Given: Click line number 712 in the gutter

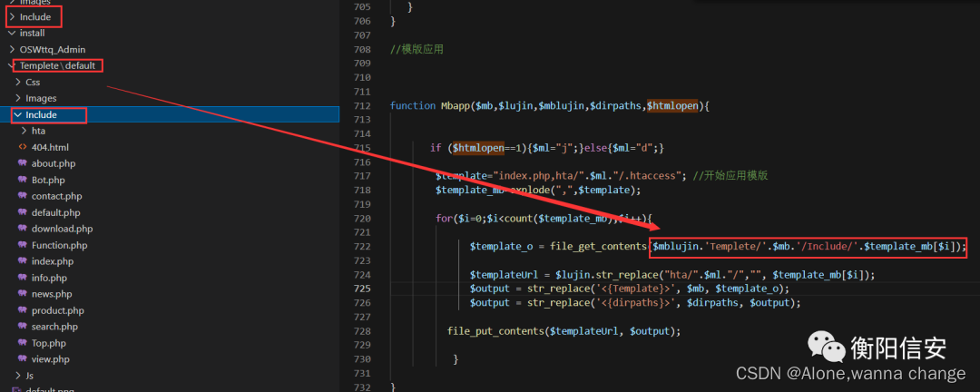Looking at the screenshot, I should pos(362,105).
